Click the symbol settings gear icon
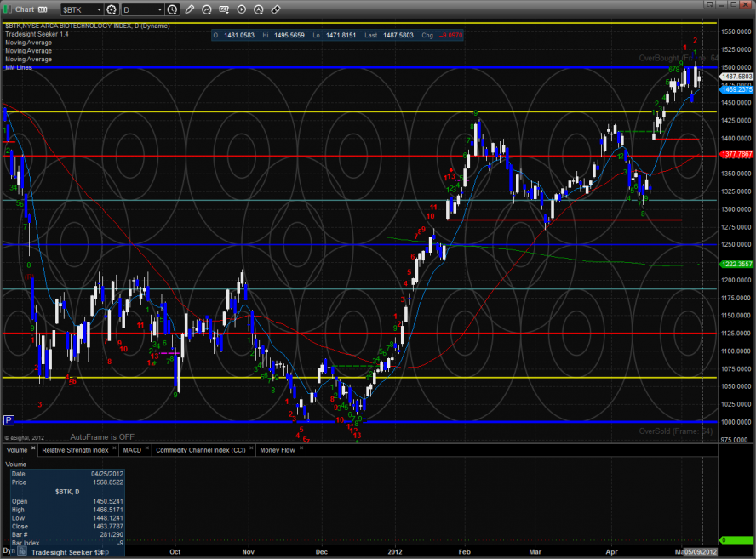 coord(112,9)
